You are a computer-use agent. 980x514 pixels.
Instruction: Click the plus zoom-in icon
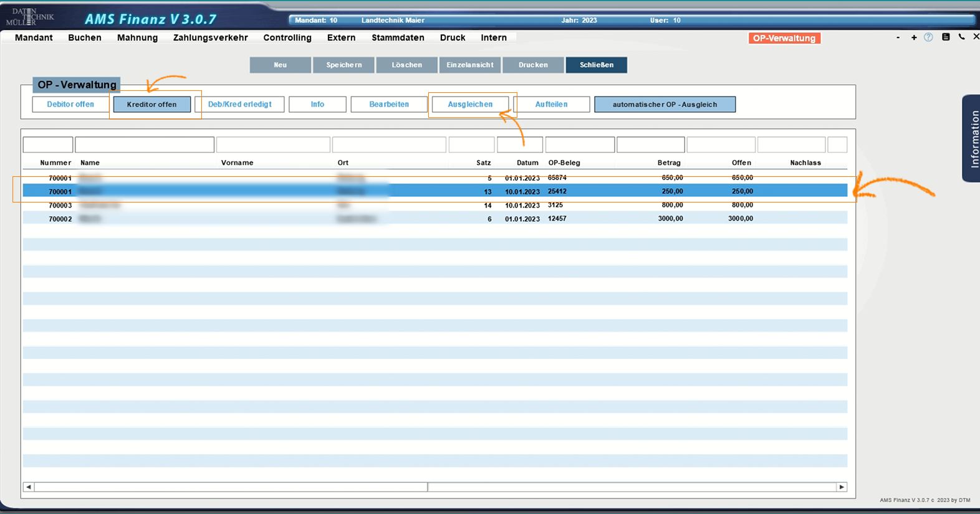914,38
